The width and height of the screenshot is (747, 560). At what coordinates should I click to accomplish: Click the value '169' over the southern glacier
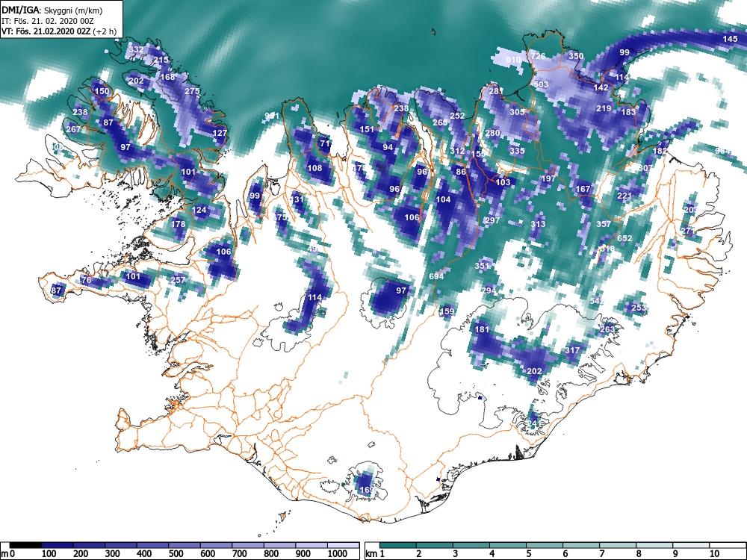pyautogui.click(x=367, y=490)
